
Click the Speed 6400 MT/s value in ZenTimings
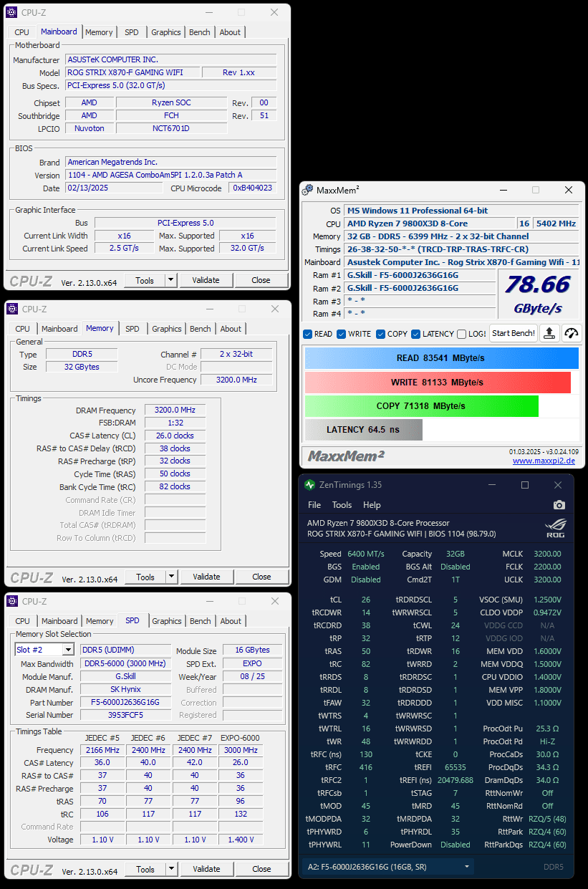(366, 554)
